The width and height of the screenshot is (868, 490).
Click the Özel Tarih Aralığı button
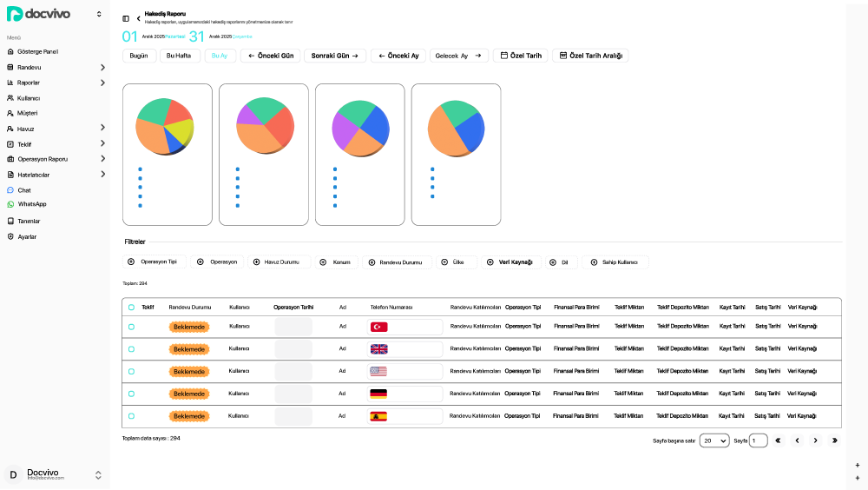[590, 56]
